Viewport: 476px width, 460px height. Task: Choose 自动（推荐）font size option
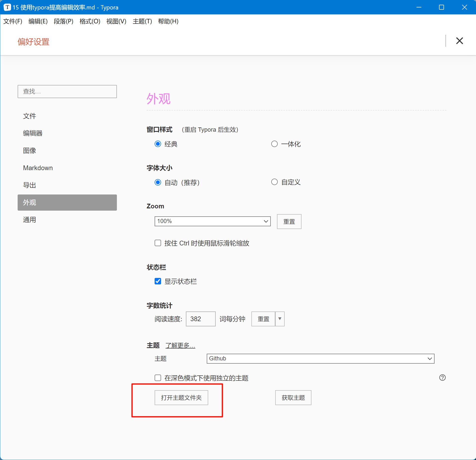click(158, 182)
